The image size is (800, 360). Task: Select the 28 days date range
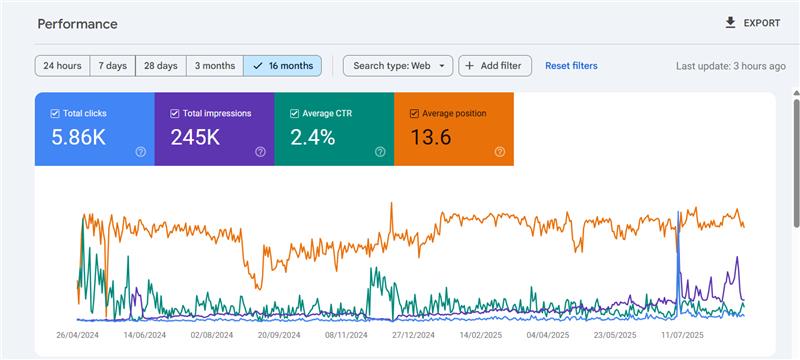pyautogui.click(x=161, y=66)
